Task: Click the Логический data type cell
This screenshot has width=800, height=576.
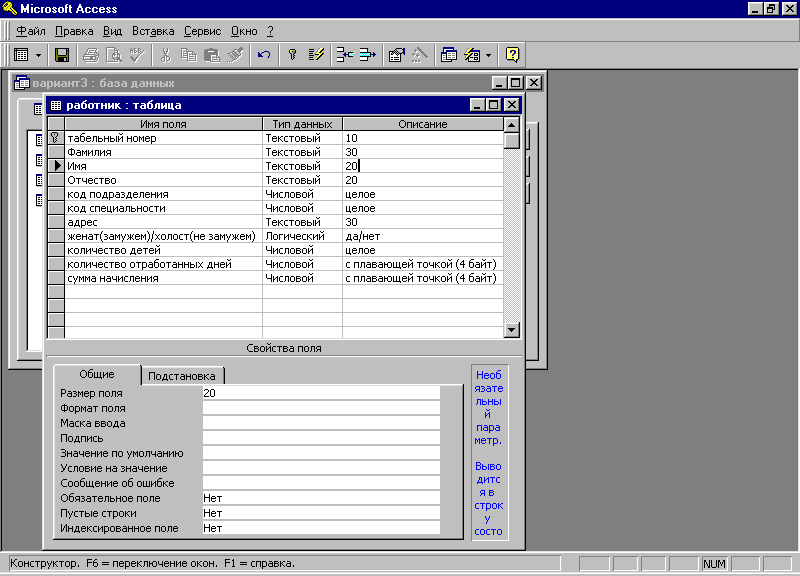Action: pyautogui.click(x=302, y=236)
